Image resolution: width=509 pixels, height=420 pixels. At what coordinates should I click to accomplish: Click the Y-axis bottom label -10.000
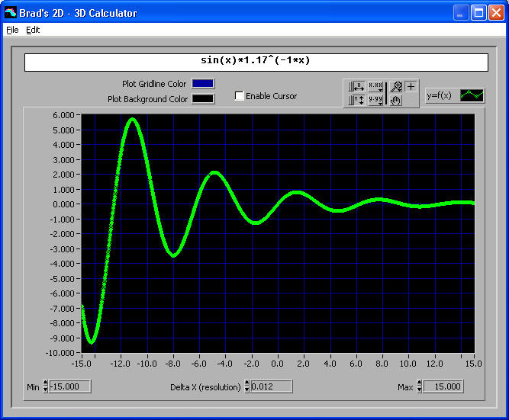(x=60, y=353)
